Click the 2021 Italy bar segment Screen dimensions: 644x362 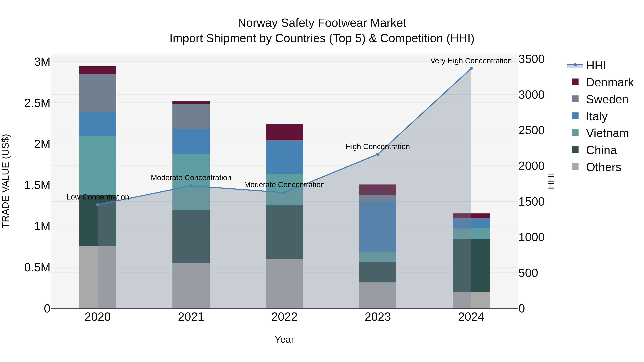191,141
